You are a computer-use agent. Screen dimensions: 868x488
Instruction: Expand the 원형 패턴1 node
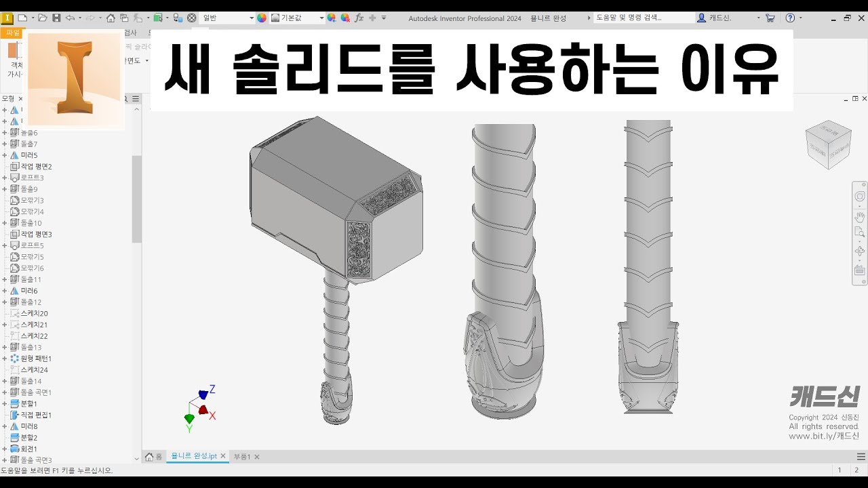(x=5, y=359)
